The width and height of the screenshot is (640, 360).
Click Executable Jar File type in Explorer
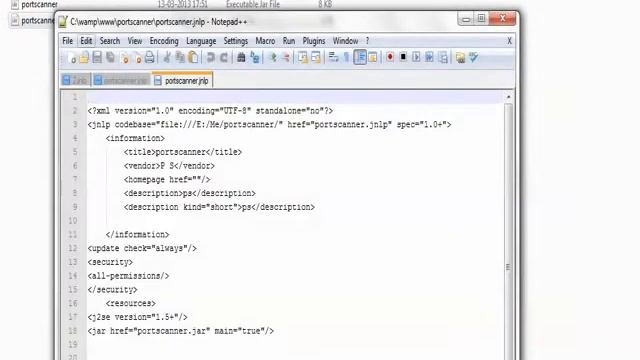(253, 4)
